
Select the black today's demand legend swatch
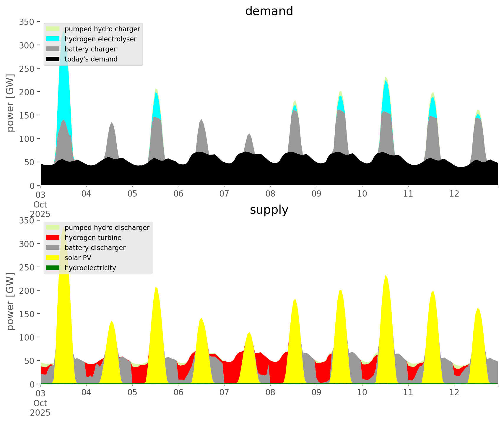[x=53, y=59]
